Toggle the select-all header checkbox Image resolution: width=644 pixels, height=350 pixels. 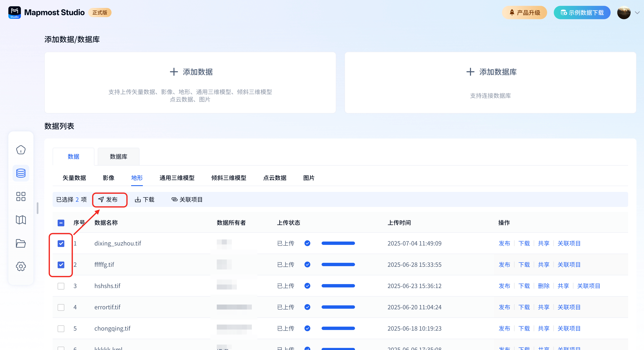point(61,223)
